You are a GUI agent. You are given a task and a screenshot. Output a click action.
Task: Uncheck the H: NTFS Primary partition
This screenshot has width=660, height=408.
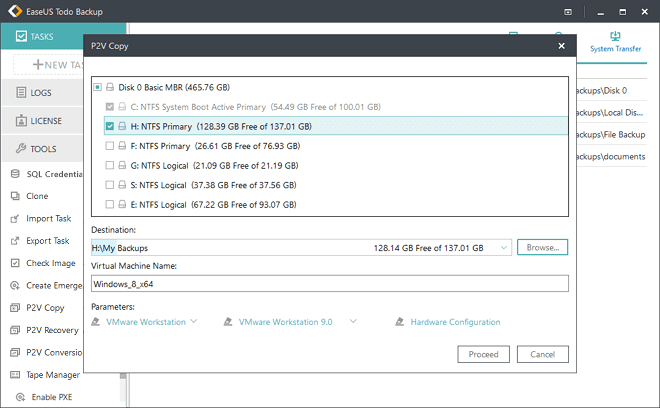[110, 127]
